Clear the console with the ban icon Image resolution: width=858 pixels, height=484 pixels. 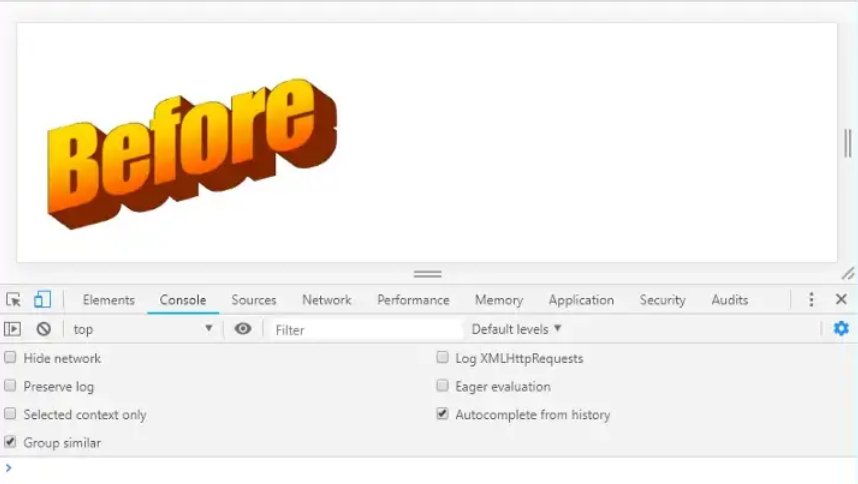[44, 329]
